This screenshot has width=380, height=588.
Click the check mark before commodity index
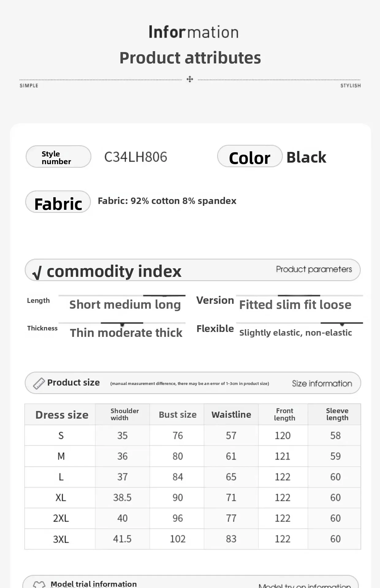point(37,272)
